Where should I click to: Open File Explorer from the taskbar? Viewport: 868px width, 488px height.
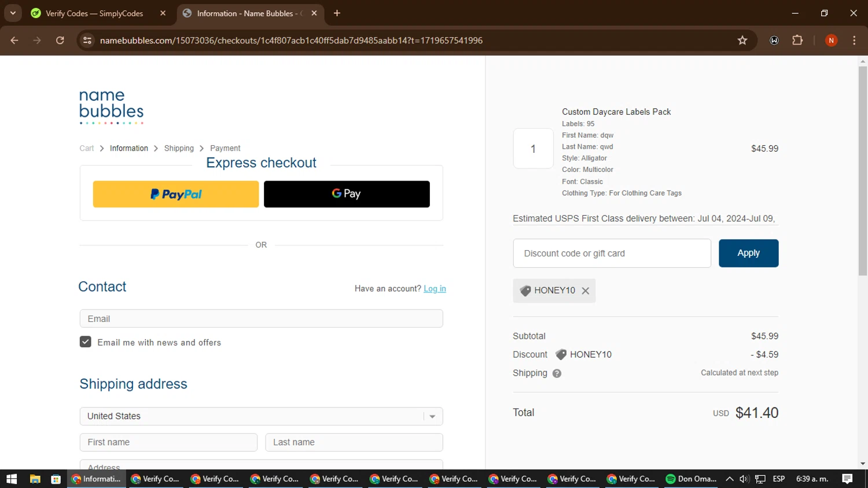[x=35, y=479]
